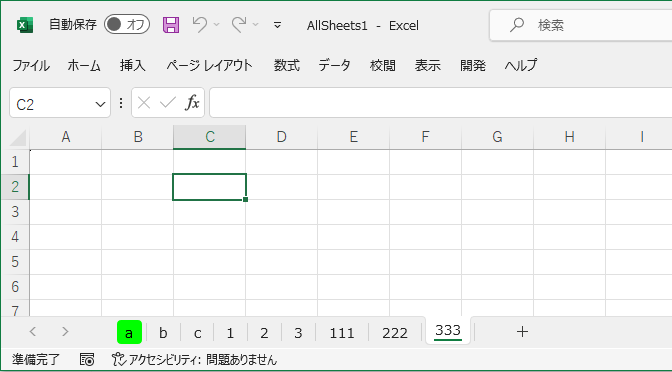
Task: Toggle the AutoSave (自動保存) switch
Action: pyautogui.click(x=127, y=24)
